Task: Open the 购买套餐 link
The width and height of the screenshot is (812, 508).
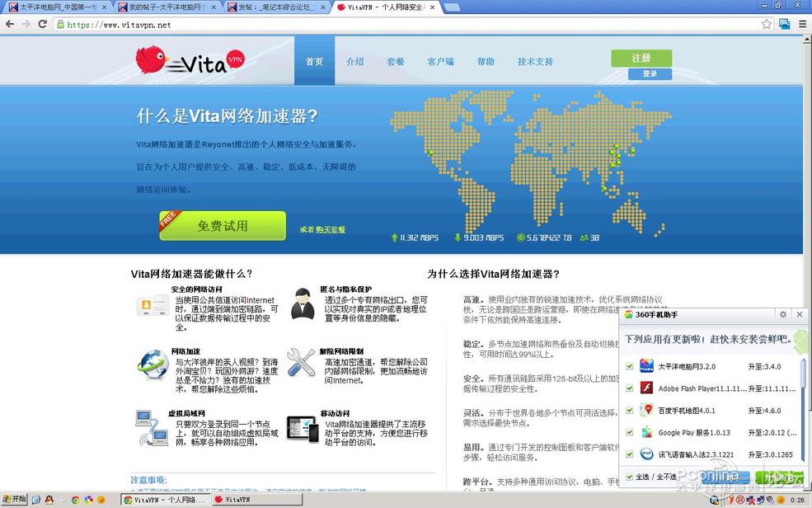Action: point(331,229)
